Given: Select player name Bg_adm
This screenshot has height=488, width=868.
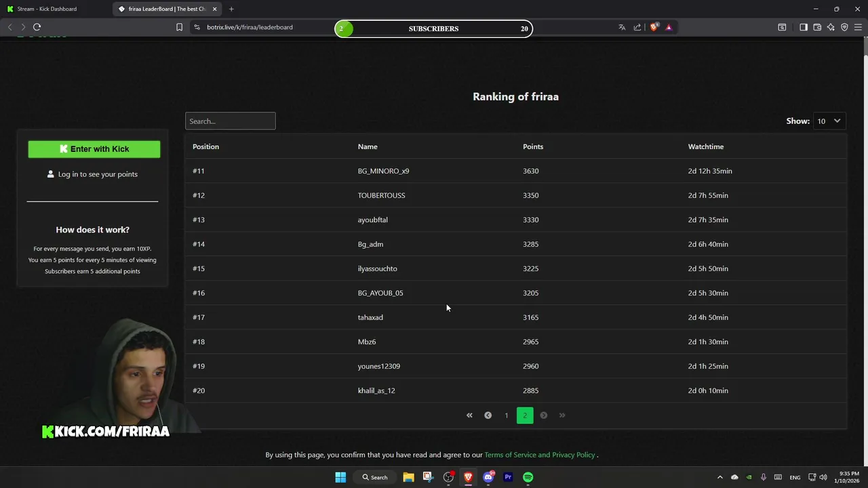Looking at the screenshot, I should click(x=370, y=244).
